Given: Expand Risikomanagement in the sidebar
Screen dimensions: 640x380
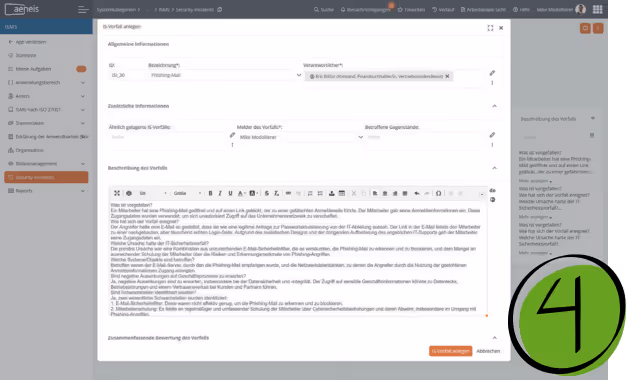Looking at the screenshot, I should click(x=83, y=164).
